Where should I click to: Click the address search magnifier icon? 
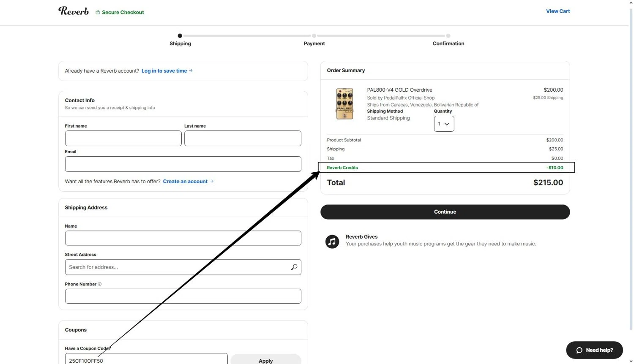294,267
